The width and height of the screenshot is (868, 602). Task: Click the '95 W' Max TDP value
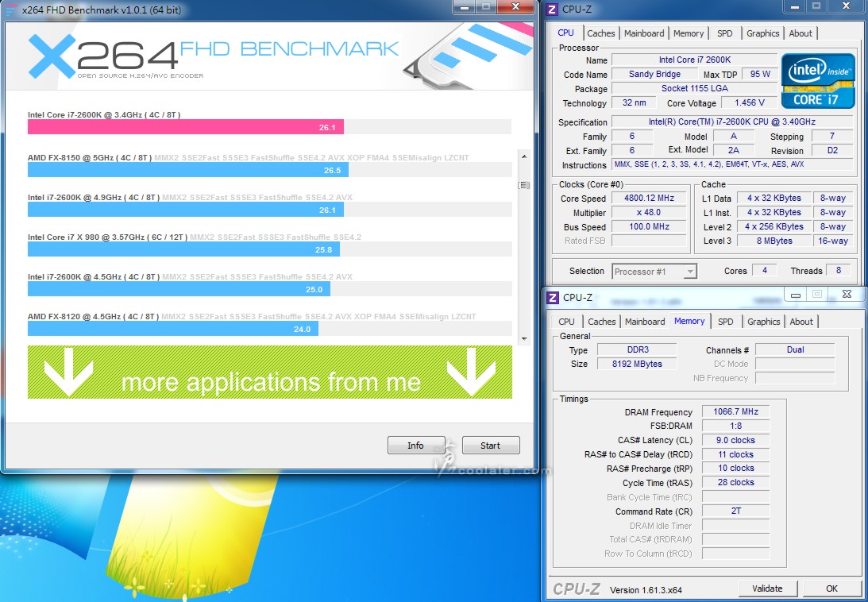click(760, 74)
